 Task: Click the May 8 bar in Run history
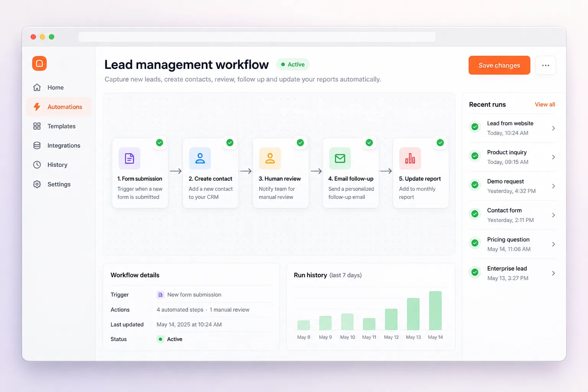coord(304,325)
